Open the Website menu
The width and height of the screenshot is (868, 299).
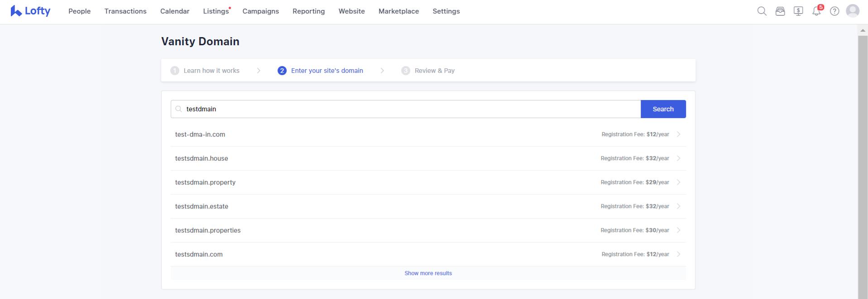tap(352, 11)
